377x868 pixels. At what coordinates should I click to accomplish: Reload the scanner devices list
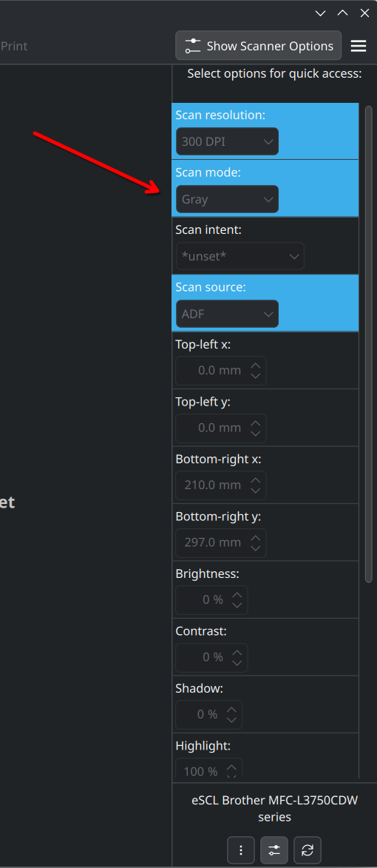coord(308,850)
